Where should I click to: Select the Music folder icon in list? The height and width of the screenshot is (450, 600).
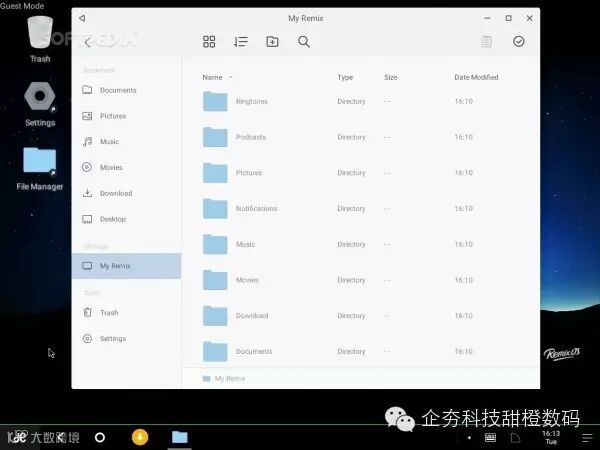(x=215, y=244)
